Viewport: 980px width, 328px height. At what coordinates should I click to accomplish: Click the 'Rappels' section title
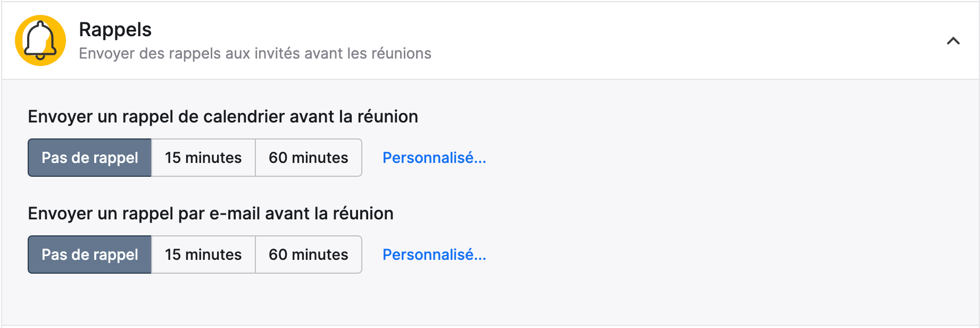point(115,30)
